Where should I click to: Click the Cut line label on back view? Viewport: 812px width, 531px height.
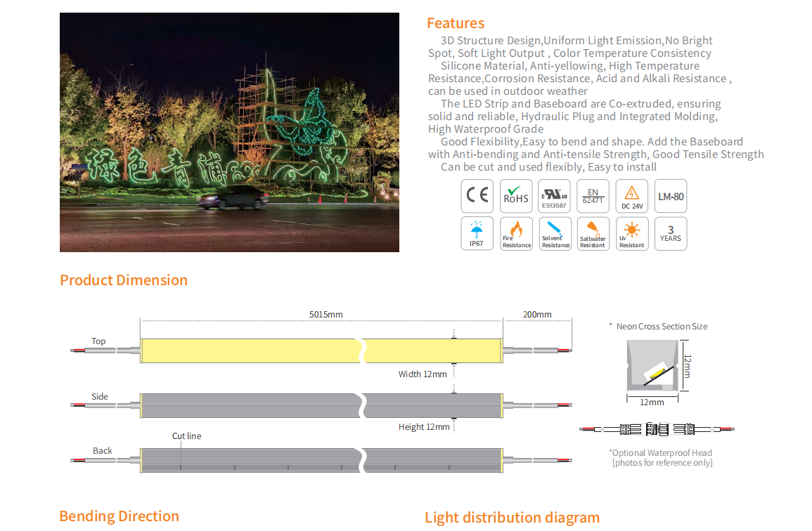[x=186, y=436]
